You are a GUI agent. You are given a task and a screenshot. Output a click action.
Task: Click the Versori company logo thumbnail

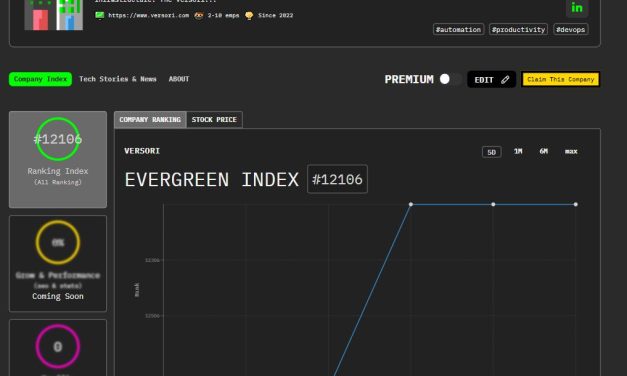[x=54, y=15]
